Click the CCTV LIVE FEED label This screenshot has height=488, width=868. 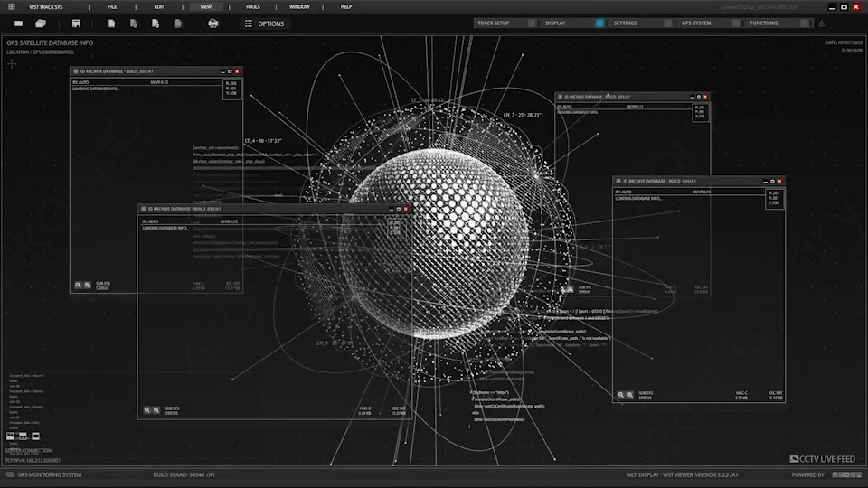pos(827,459)
